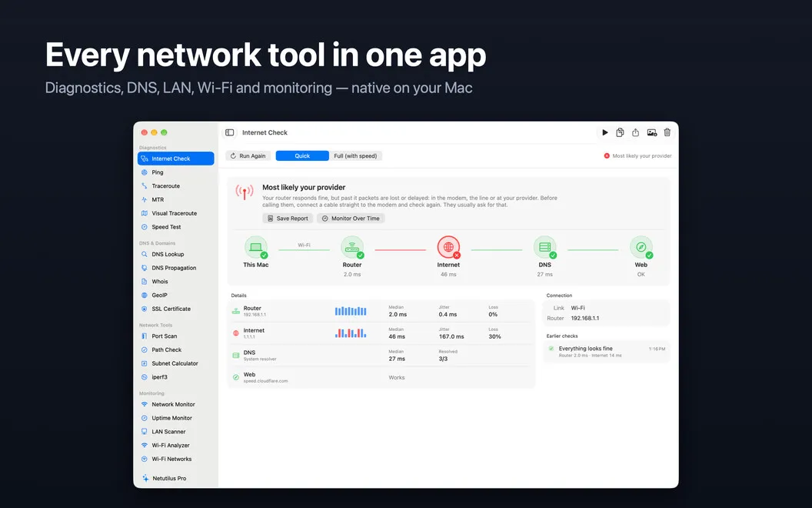Open Uptime Monitor in the sidebar
This screenshot has width=812, height=508.
pos(176,418)
